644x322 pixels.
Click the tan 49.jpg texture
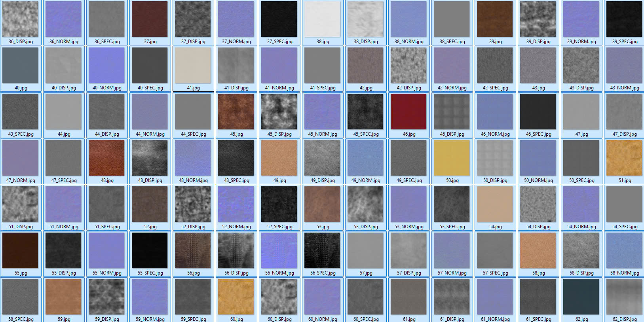279,158
